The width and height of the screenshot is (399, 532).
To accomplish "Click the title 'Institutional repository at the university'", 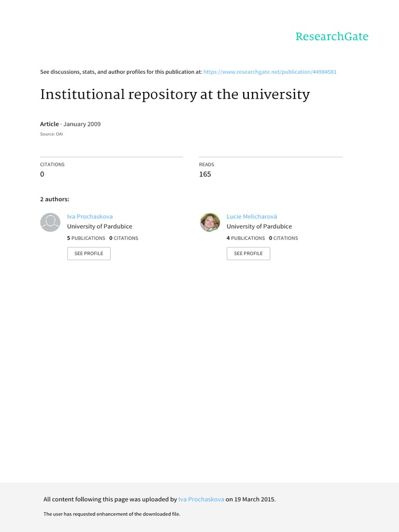I will coord(175,95).
